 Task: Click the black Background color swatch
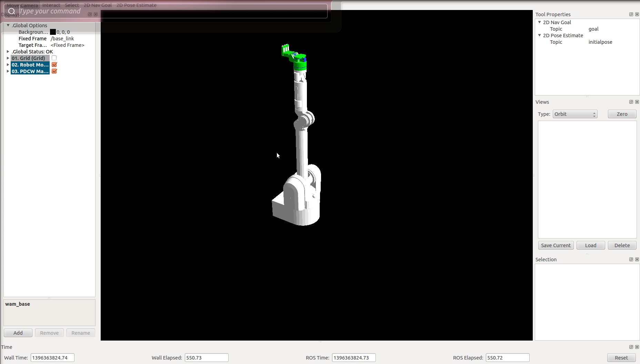click(53, 32)
